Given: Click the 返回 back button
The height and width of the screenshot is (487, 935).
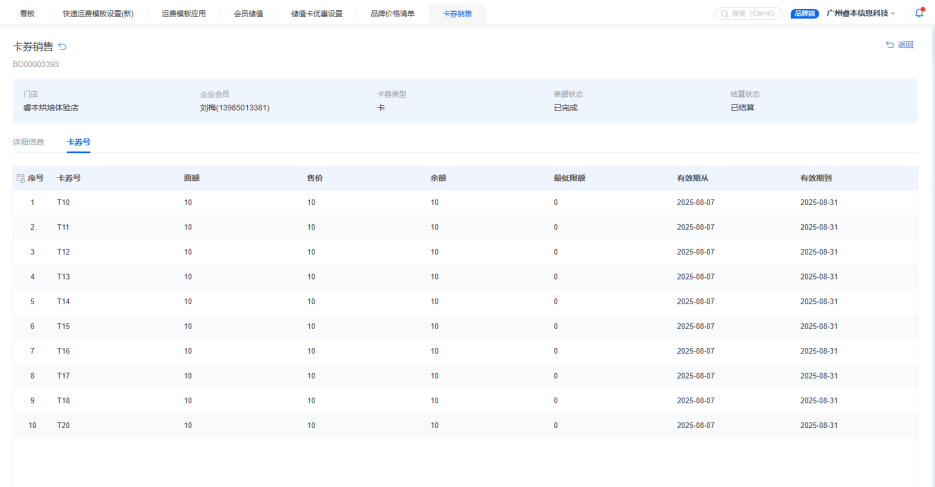Looking at the screenshot, I should point(899,45).
